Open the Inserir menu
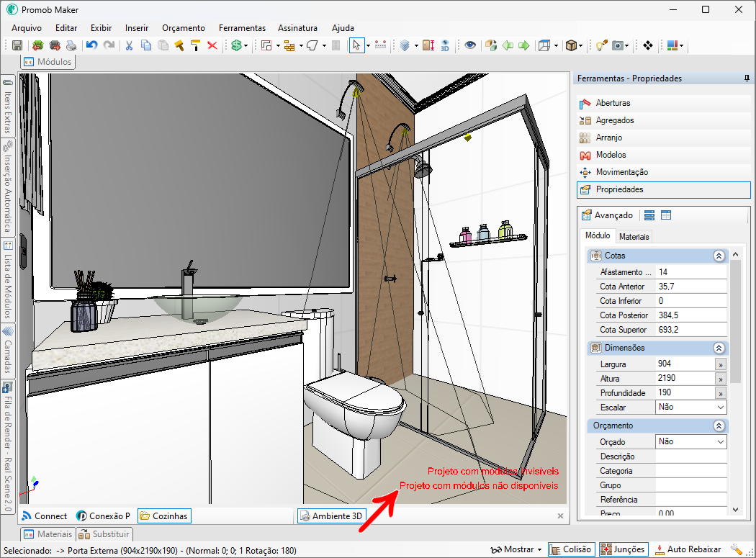756x558 pixels. (x=137, y=28)
